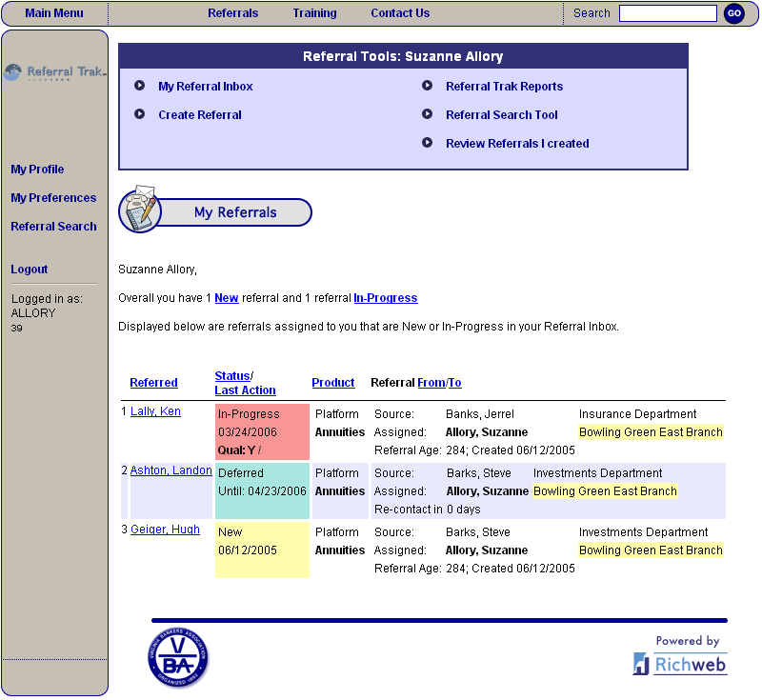Click the Virginia Bankers Association logo
Image resolution: width=762 pixels, height=700 pixels.
[178, 657]
